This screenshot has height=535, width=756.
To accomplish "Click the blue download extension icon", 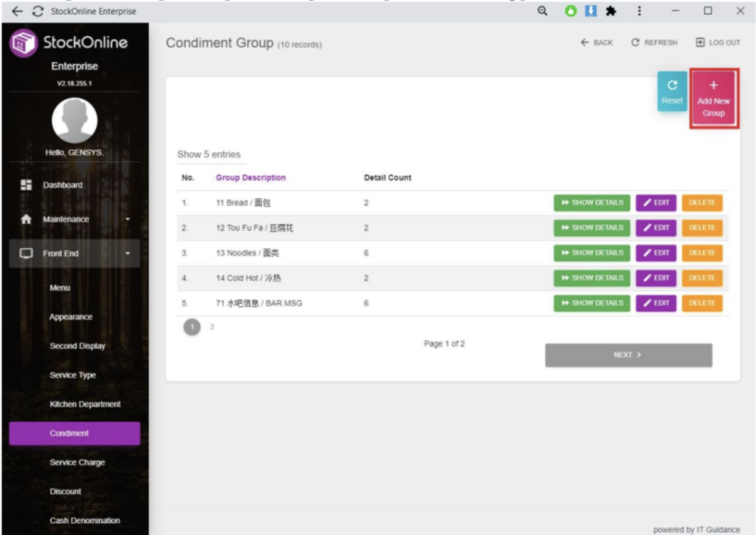I will click(x=591, y=11).
